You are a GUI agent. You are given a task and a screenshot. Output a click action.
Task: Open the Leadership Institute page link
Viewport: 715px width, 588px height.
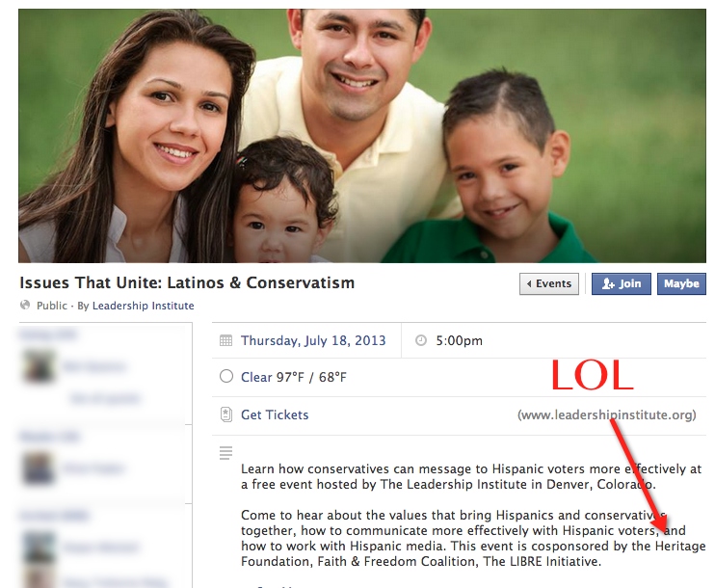(144, 306)
